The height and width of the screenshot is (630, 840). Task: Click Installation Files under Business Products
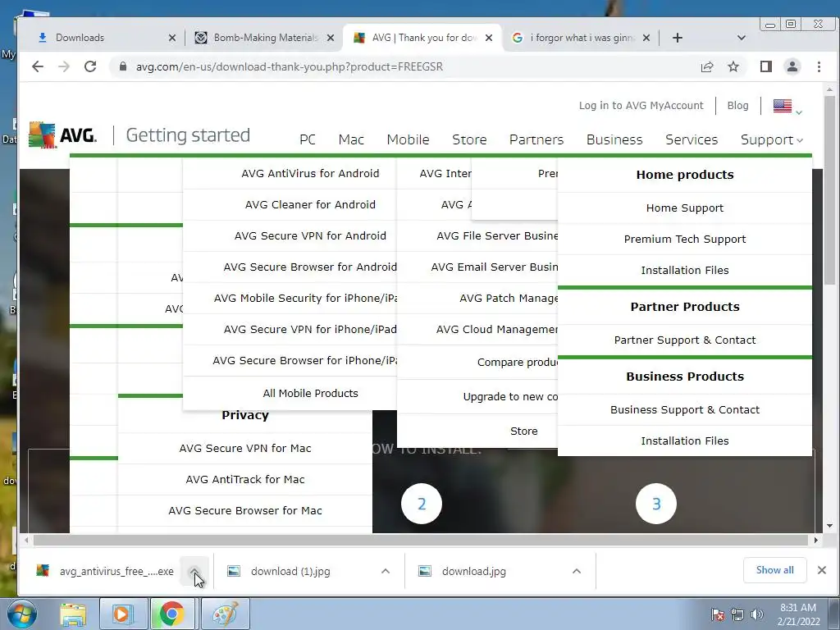685,441
